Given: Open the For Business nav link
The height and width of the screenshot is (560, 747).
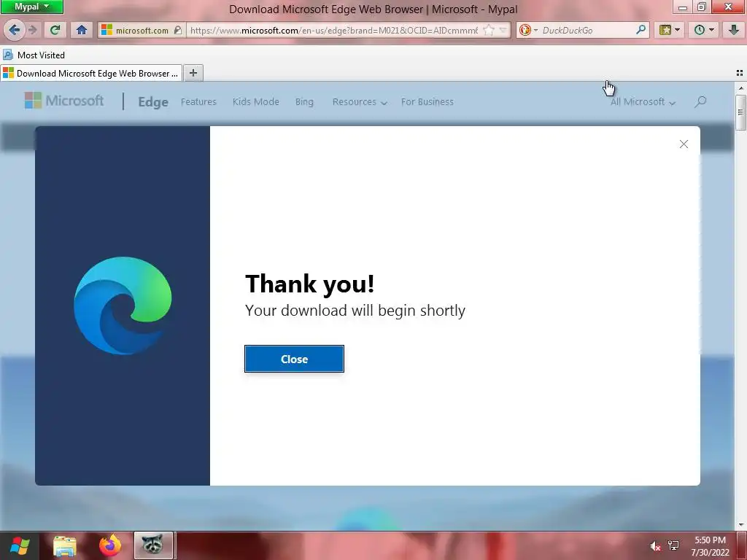Looking at the screenshot, I should tap(427, 102).
